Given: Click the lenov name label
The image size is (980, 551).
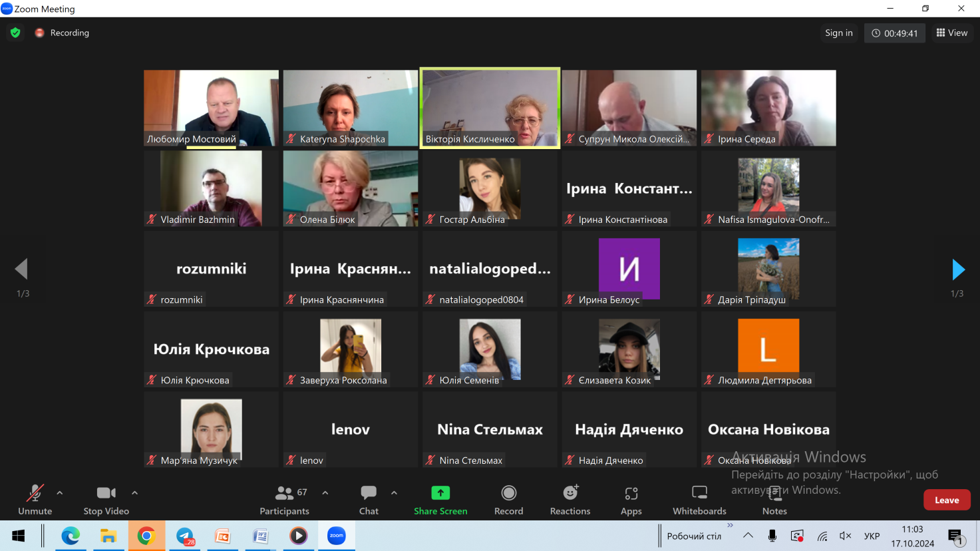Looking at the screenshot, I should click(311, 460).
